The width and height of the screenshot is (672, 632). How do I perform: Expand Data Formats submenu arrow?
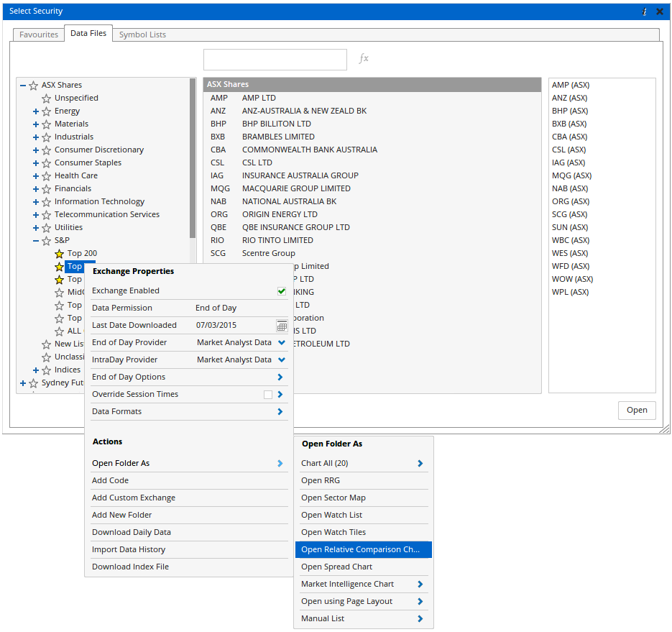(280, 411)
